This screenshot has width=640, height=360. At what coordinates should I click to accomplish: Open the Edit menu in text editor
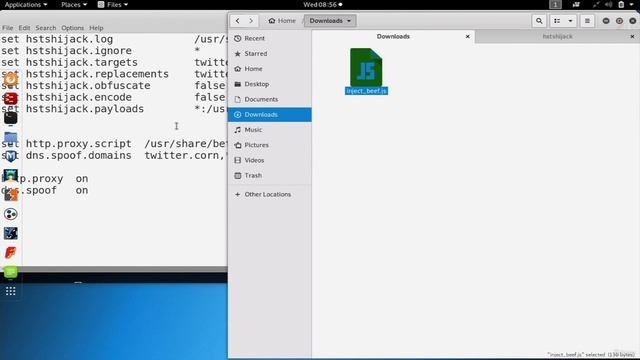click(24, 28)
